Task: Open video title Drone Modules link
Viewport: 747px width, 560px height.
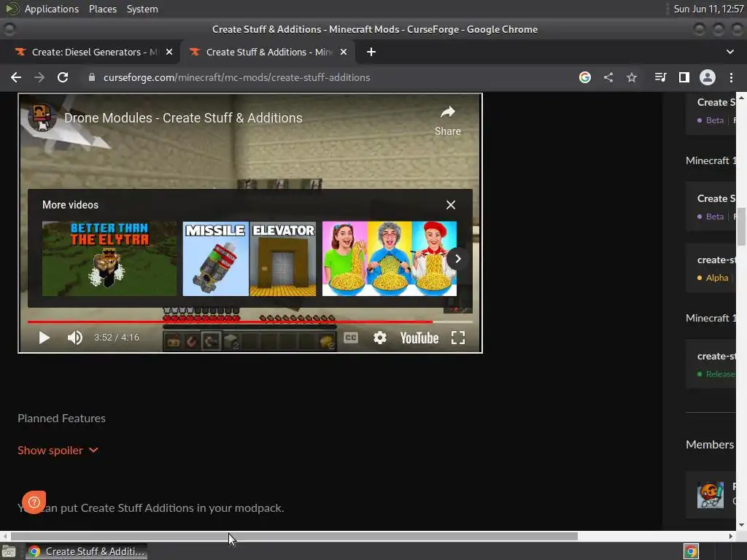Action: coord(183,117)
